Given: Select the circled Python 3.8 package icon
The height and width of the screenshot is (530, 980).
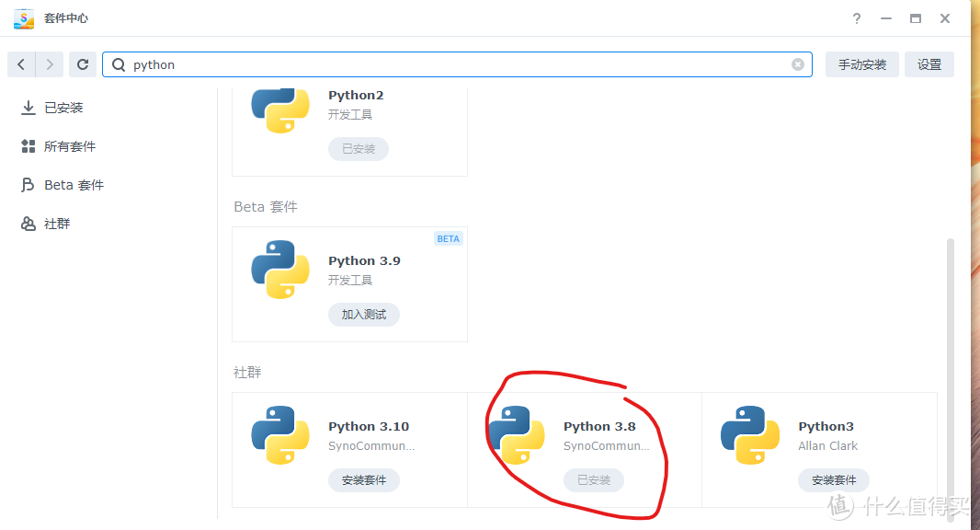Looking at the screenshot, I should [x=517, y=435].
